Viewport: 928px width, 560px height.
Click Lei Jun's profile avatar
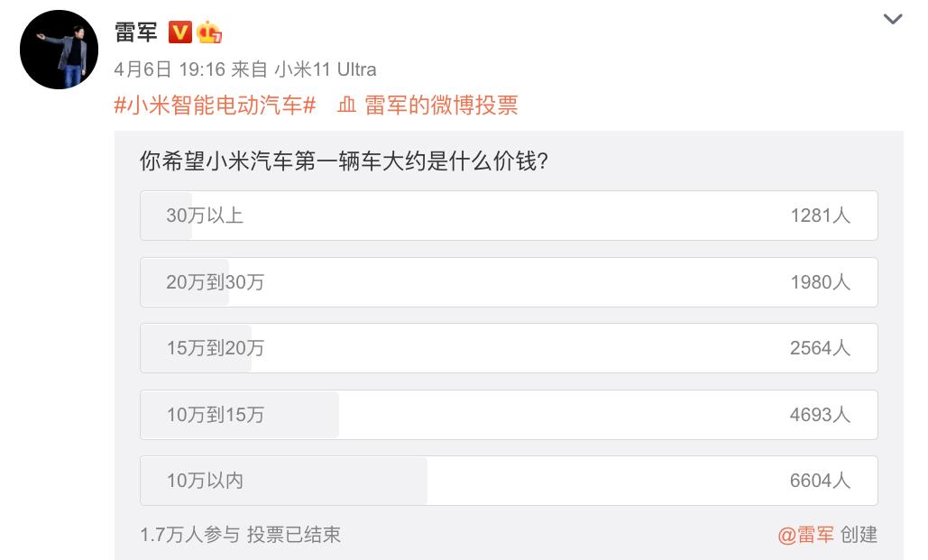coord(59,50)
